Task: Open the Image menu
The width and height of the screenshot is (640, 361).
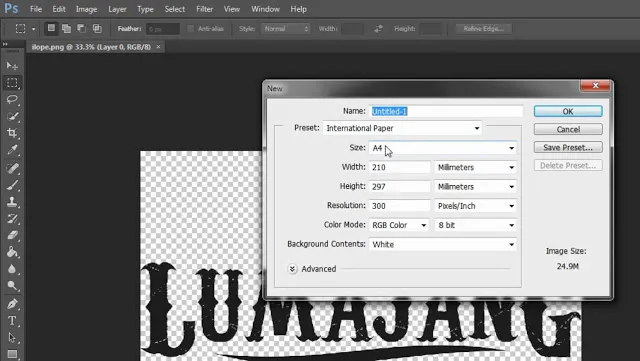Action: 87,9
